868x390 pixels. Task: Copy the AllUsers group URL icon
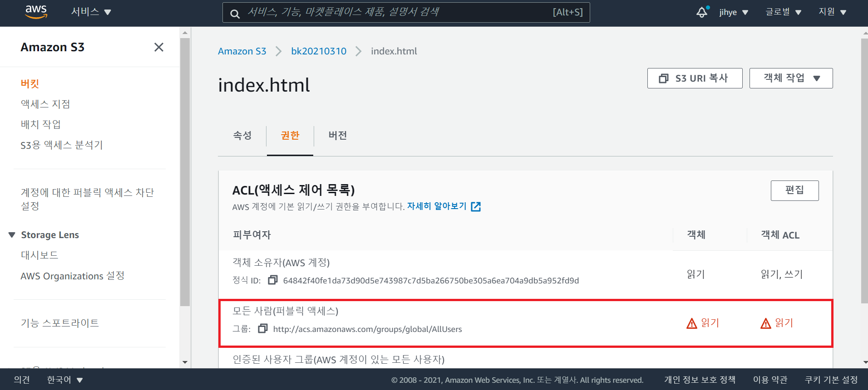(262, 328)
